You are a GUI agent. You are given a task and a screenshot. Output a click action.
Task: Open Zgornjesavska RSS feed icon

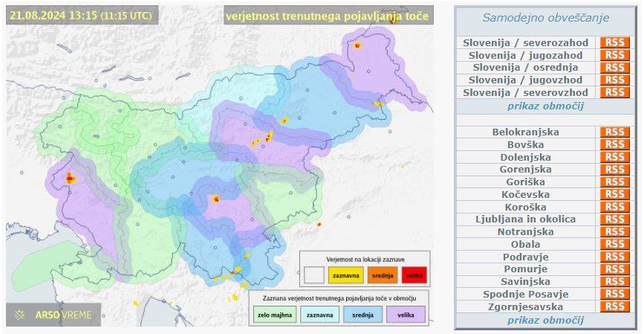[614, 306]
